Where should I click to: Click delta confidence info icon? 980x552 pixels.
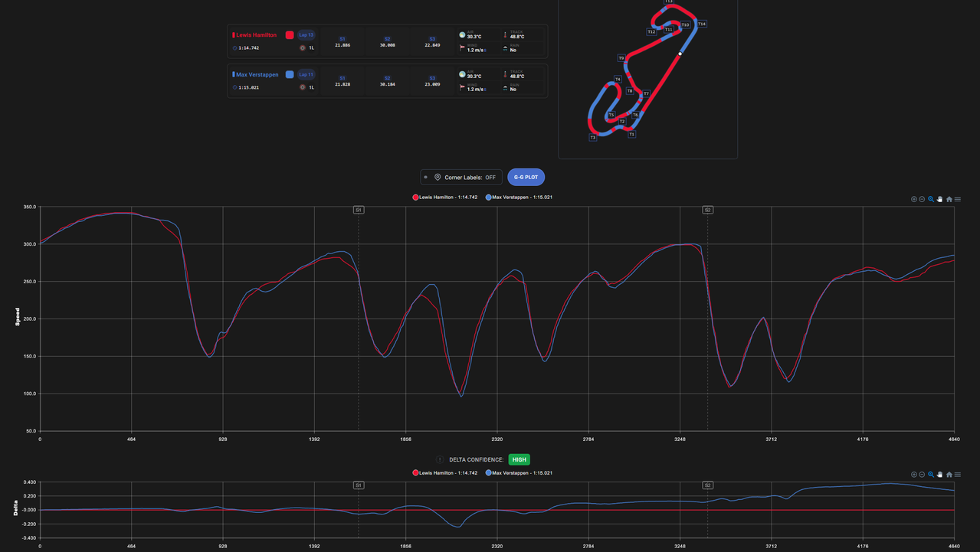(x=441, y=460)
